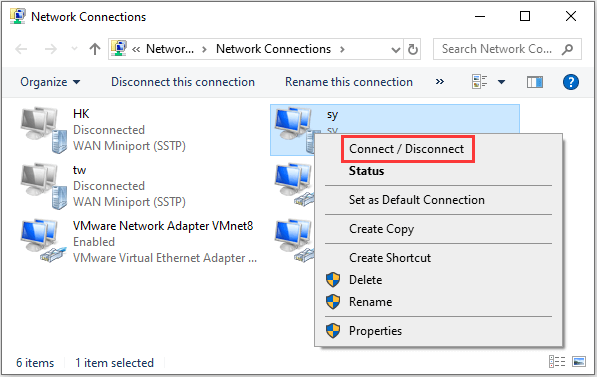Screen dimensions: 597x377
Task: Open the recent locations dropdown arrow
Action: pos(74,49)
